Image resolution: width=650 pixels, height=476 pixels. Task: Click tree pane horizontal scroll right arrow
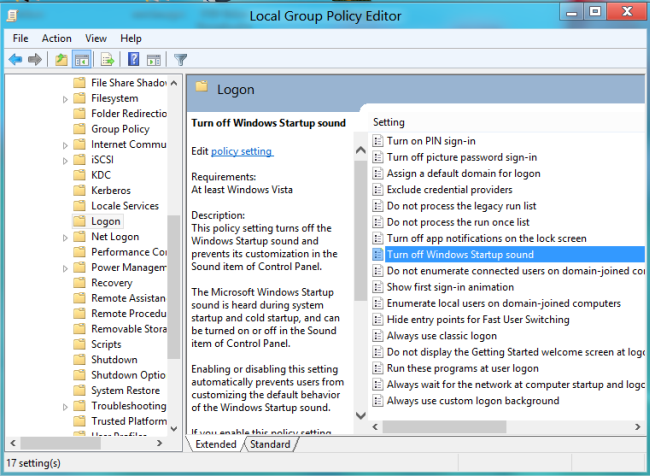tap(160, 443)
